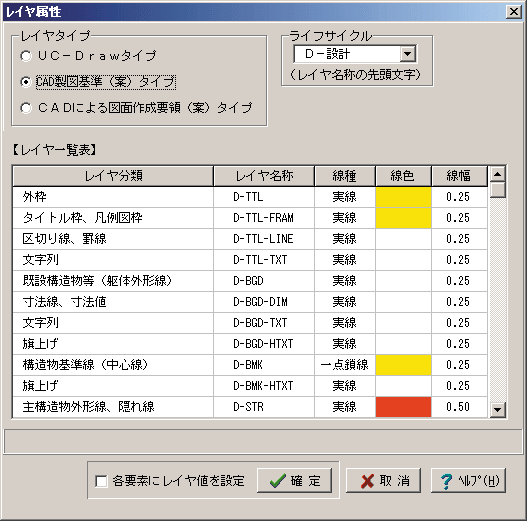
Task: Click the レイヤ名称 column header
Action: [264, 176]
